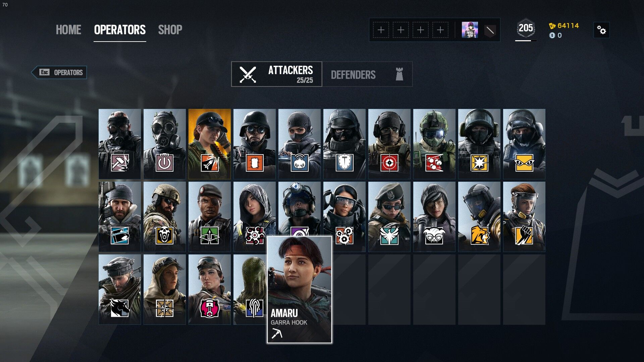Go to the Home menu

pyautogui.click(x=68, y=30)
